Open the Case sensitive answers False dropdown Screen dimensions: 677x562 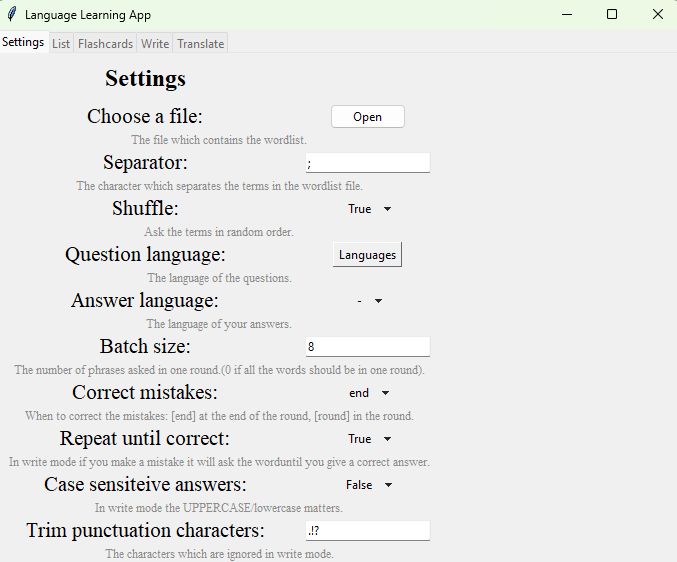tap(369, 485)
